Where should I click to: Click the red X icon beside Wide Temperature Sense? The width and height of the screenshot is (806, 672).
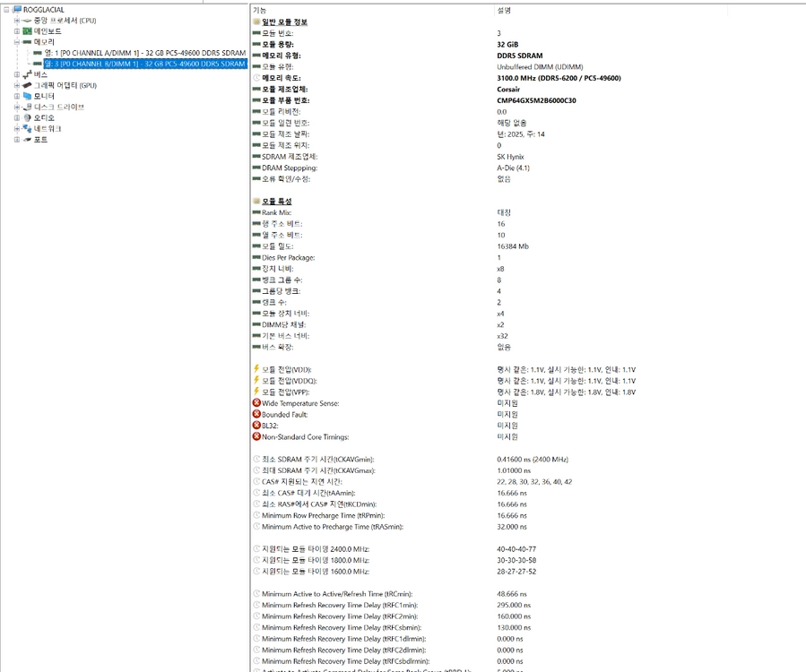pos(256,403)
